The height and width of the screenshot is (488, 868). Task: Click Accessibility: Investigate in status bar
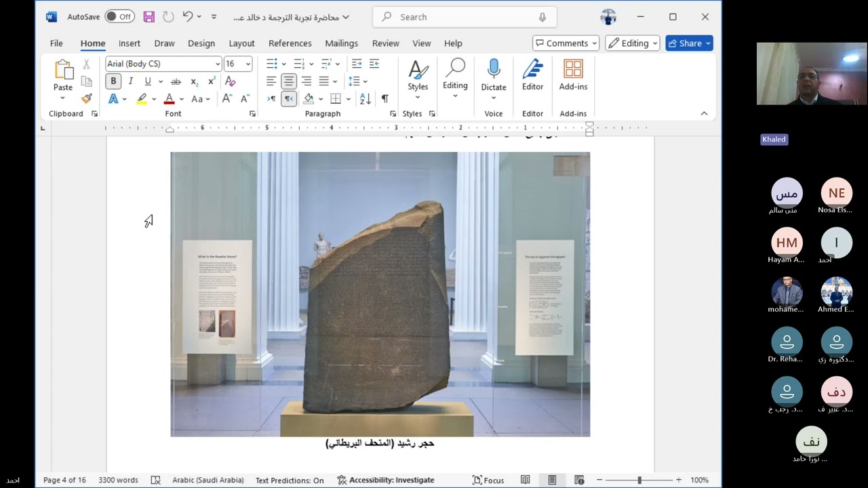(x=386, y=480)
